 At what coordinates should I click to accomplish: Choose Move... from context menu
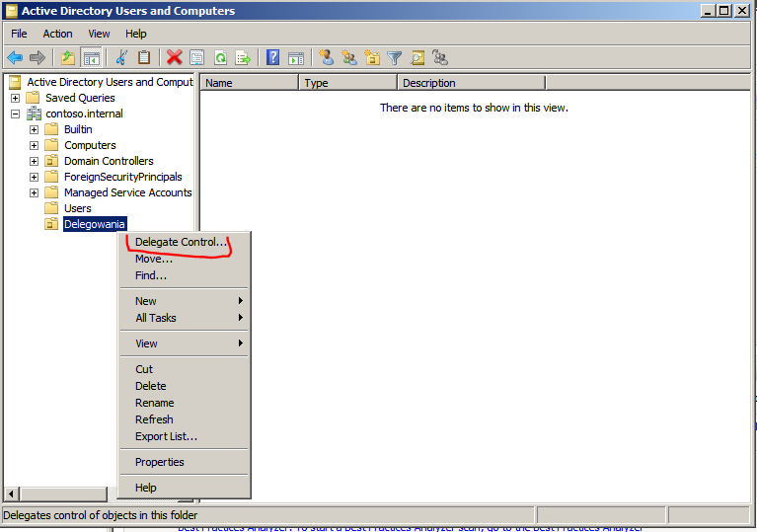click(185, 259)
